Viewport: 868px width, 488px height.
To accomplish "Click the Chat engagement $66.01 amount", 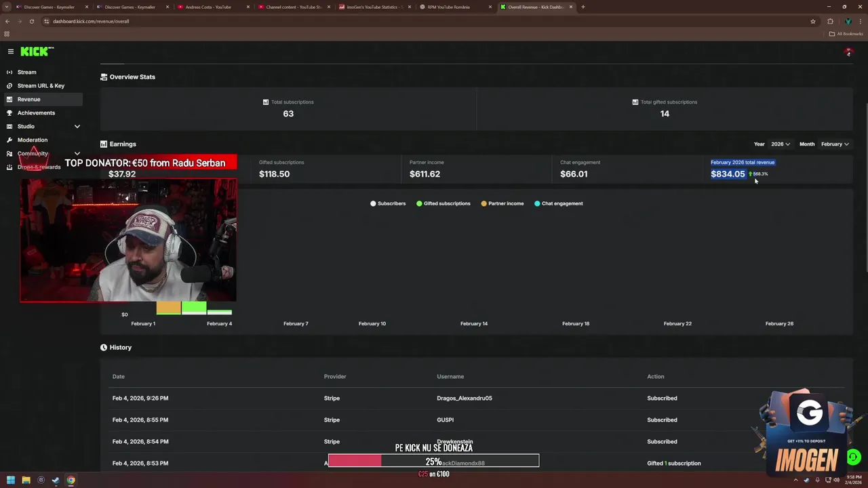I will pyautogui.click(x=574, y=174).
